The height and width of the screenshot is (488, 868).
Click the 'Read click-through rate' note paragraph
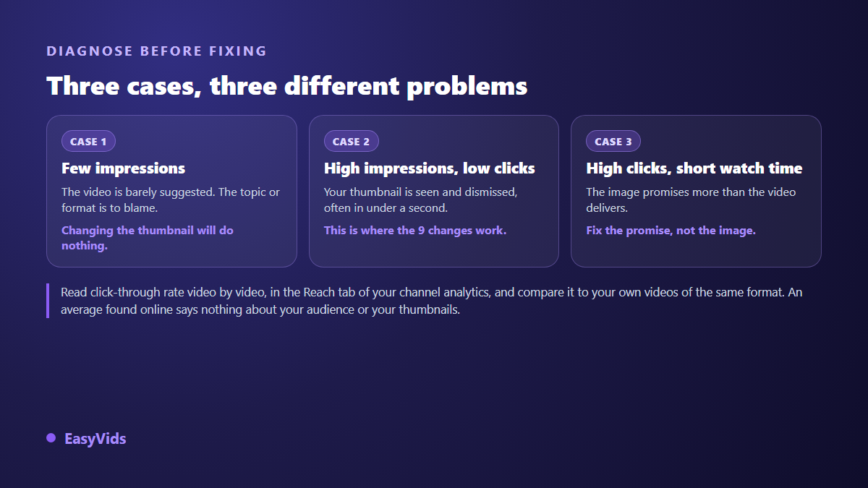tap(432, 301)
